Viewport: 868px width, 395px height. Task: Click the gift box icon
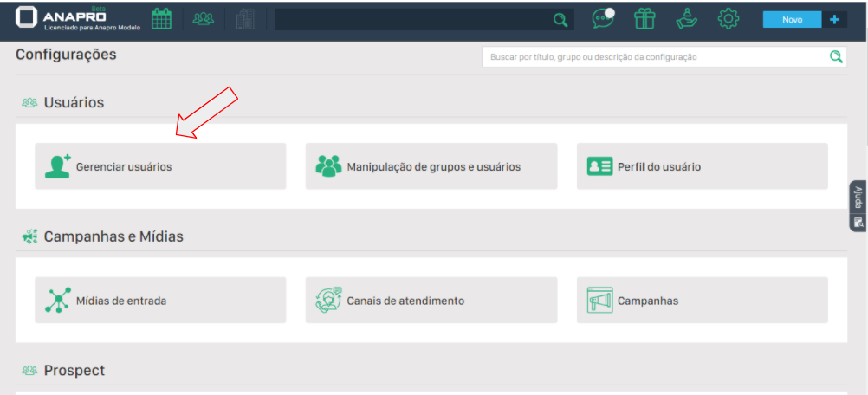pos(645,19)
